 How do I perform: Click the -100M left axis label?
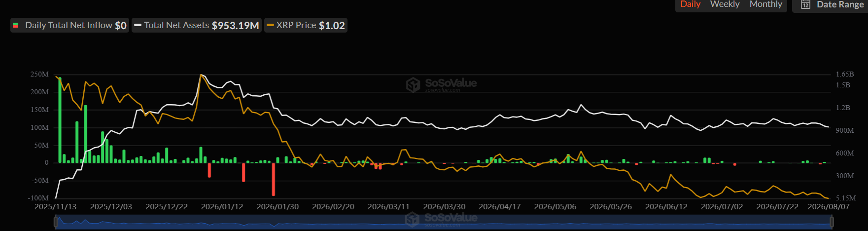click(38, 198)
